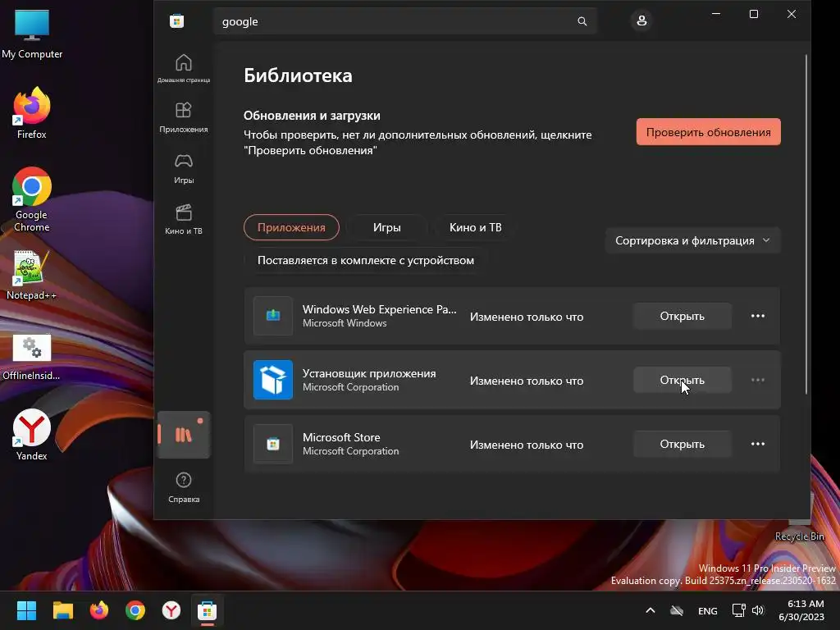Click the library vertical scrollbar
The width and height of the screenshot is (840, 630).
(806, 225)
